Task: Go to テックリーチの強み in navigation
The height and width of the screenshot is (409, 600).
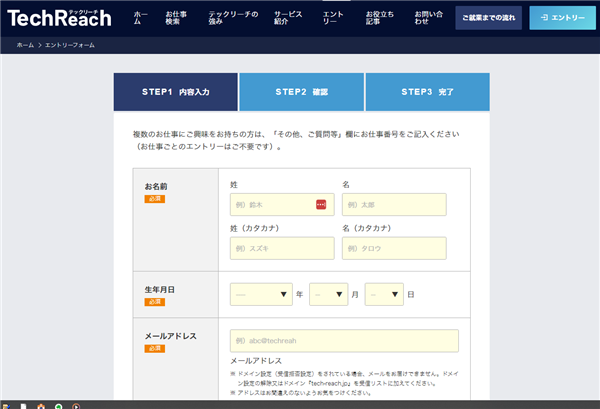Action: tap(233, 18)
